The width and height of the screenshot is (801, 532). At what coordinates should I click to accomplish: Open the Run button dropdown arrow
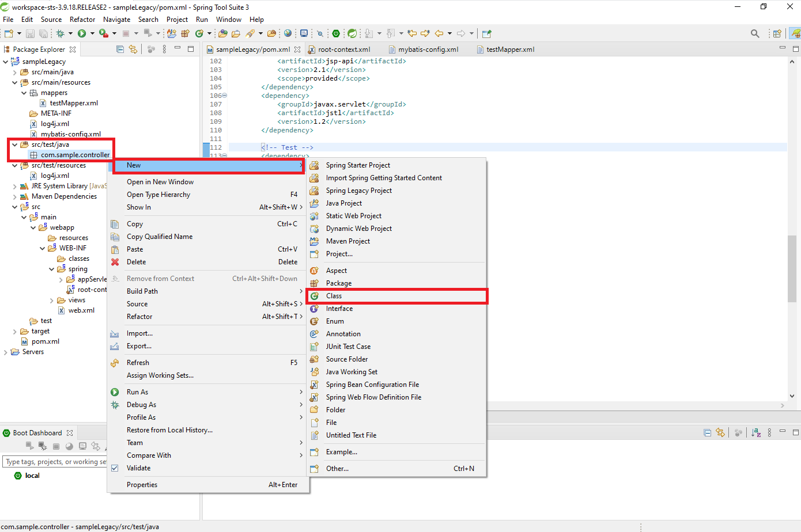[x=92, y=33]
